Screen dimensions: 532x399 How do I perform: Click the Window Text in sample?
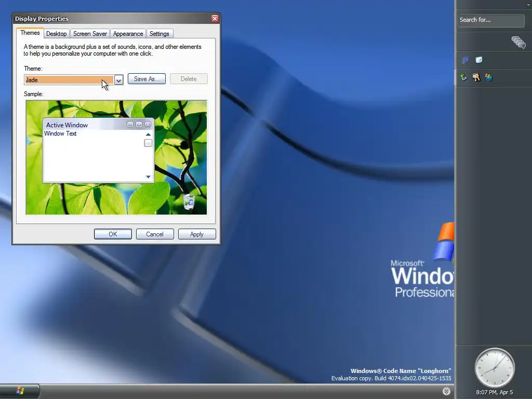pyautogui.click(x=60, y=134)
